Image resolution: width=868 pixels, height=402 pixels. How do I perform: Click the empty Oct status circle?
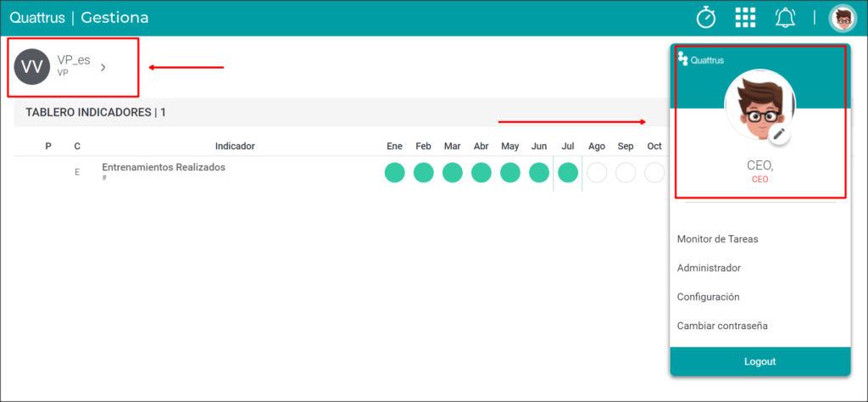(654, 173)
